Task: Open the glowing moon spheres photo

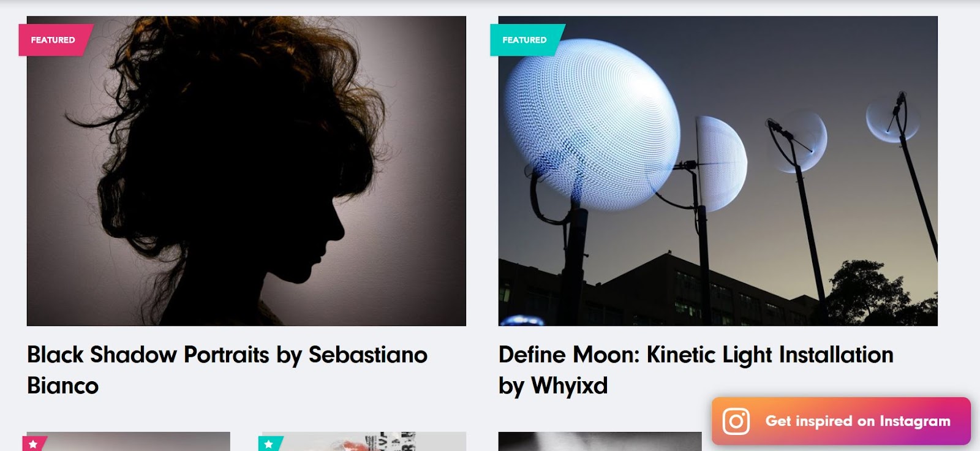Action: [x=718, y=171]
